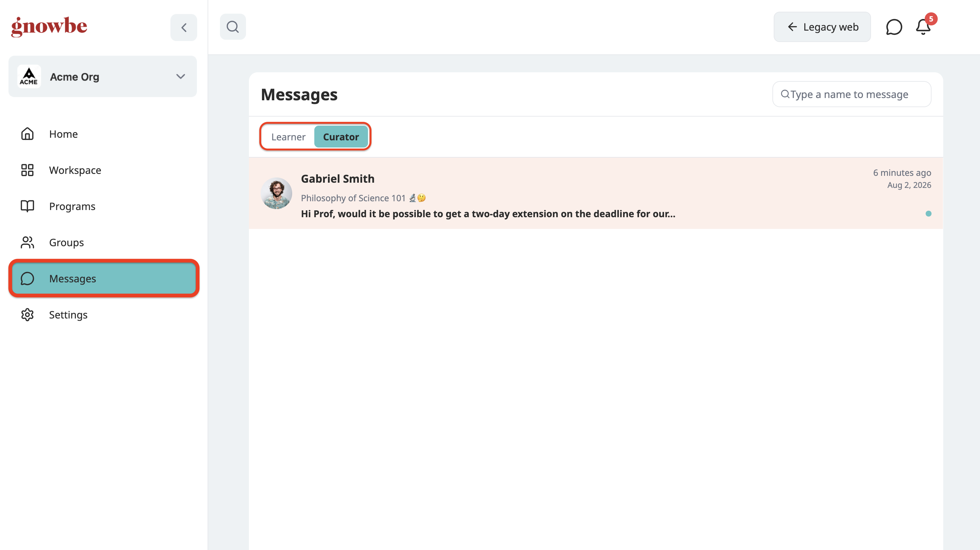Select the Curator toggle option
The width and height of the screenshot is (980, 550).
(341, 137)
